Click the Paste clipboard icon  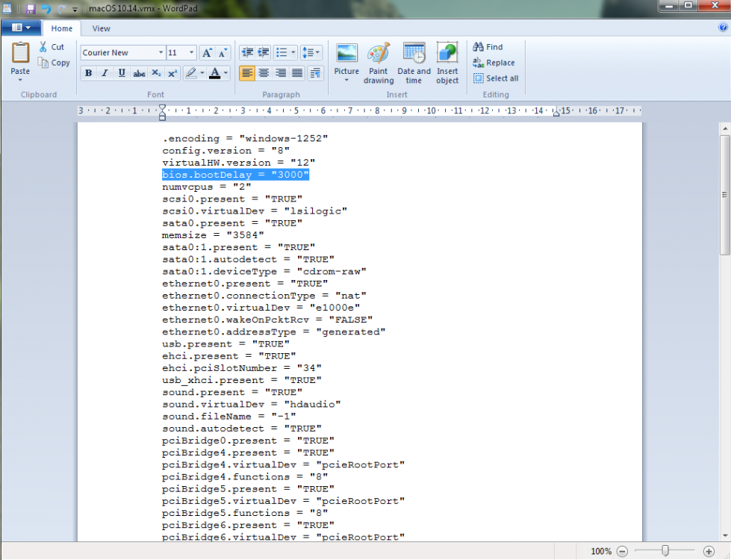point(20,53)
